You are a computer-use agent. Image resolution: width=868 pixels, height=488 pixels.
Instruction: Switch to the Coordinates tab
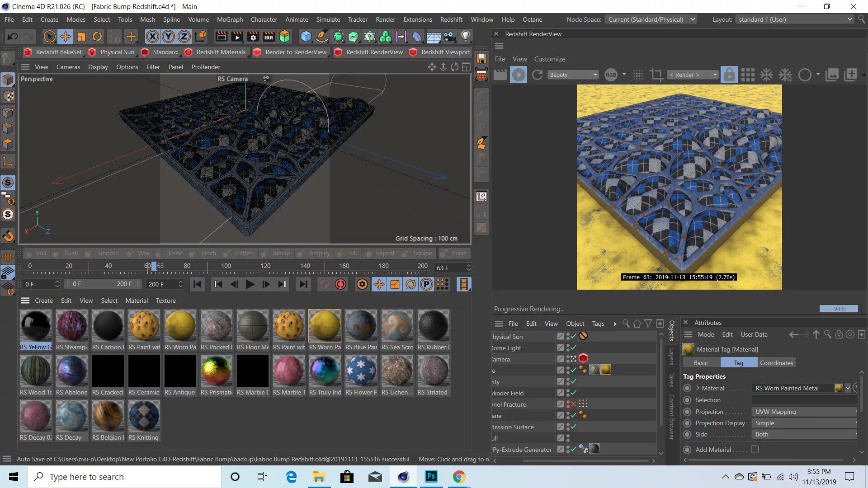tap(776, 363)
